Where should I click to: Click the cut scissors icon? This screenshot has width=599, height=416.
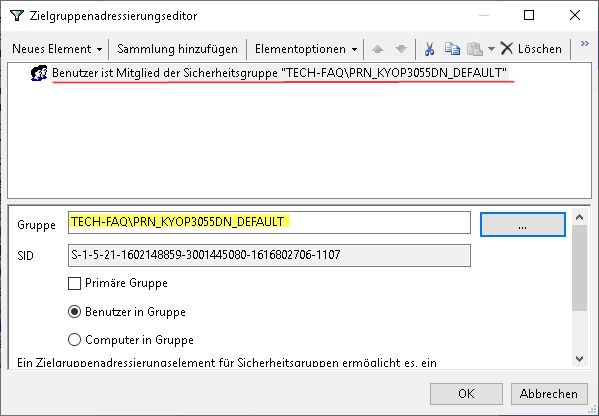pos(429,49)
